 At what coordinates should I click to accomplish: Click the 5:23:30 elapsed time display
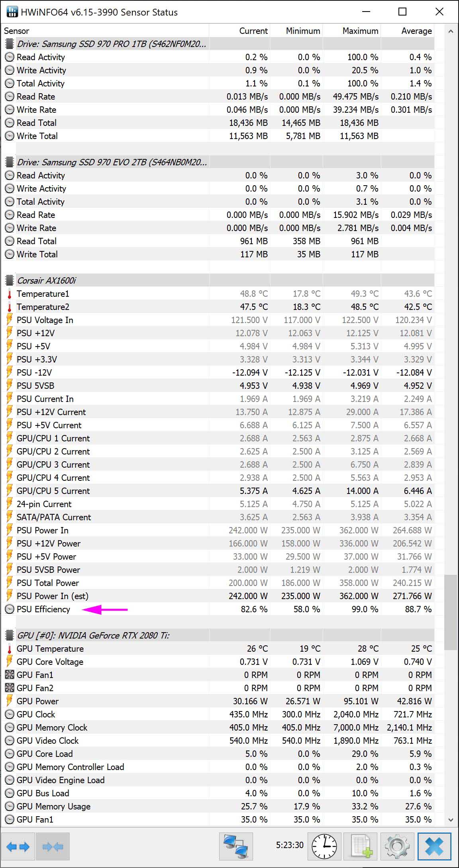click(x=290, y=845)
